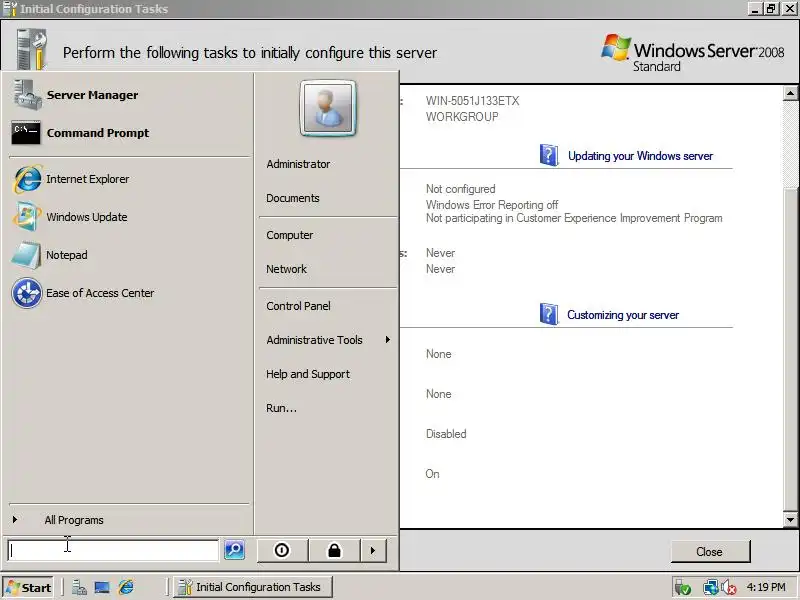Expand Administrative Tools submenu arrow

[388, 340]
